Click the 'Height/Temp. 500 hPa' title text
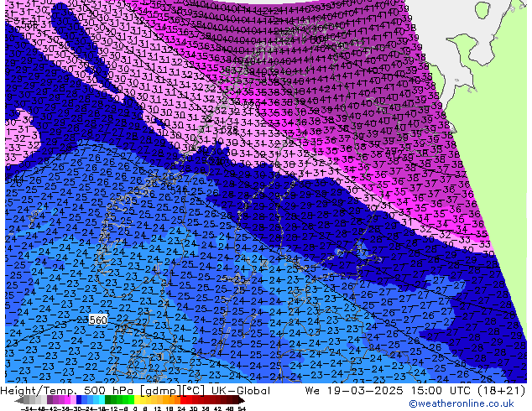The width and height of the screenshot is (532, 411). [x=67, y=391]
